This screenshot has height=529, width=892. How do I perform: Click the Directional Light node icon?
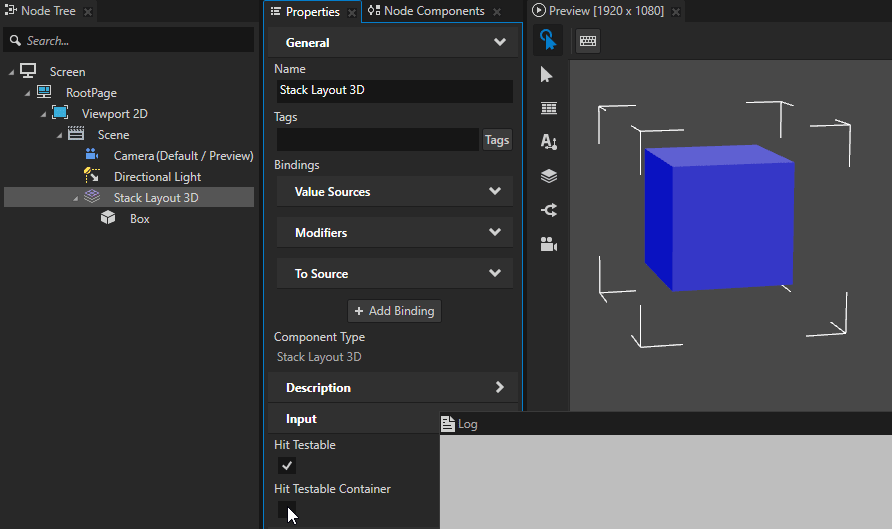coord(92,175)
